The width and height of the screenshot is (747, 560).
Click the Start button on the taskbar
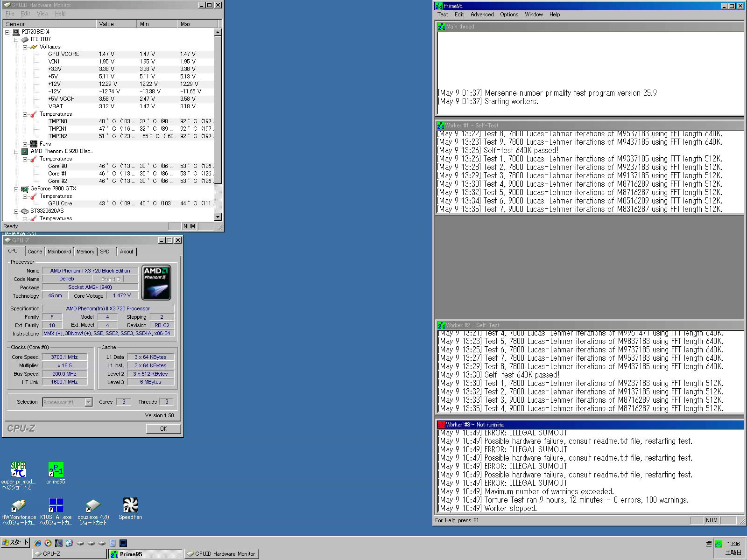click(15, 542)
